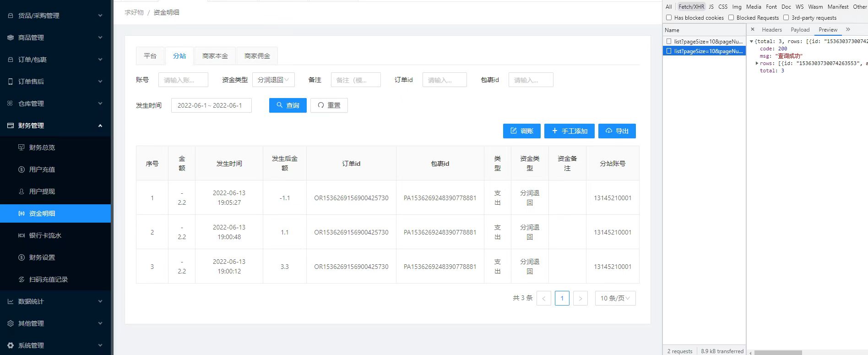Click the 订单/包裹 lock icon
Viewport: 868px width, 355px height.
coord(11,60)
